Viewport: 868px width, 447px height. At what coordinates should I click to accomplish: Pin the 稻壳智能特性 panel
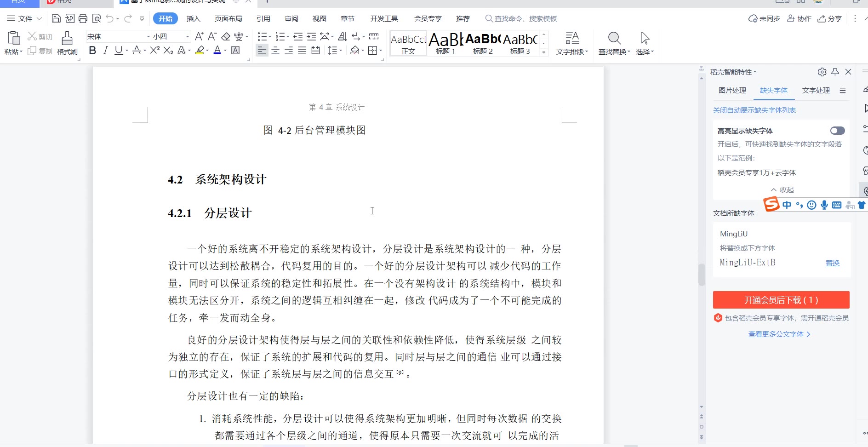[835, 72]
